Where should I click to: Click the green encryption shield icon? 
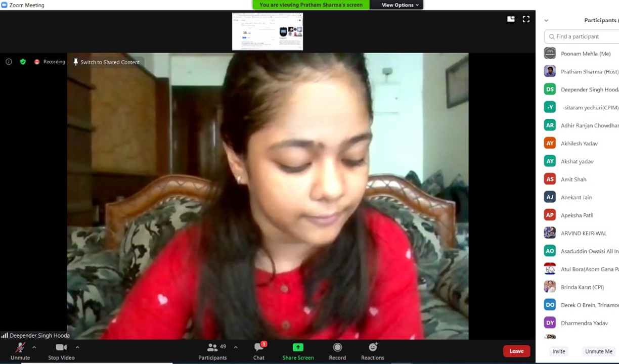[23, 62]
